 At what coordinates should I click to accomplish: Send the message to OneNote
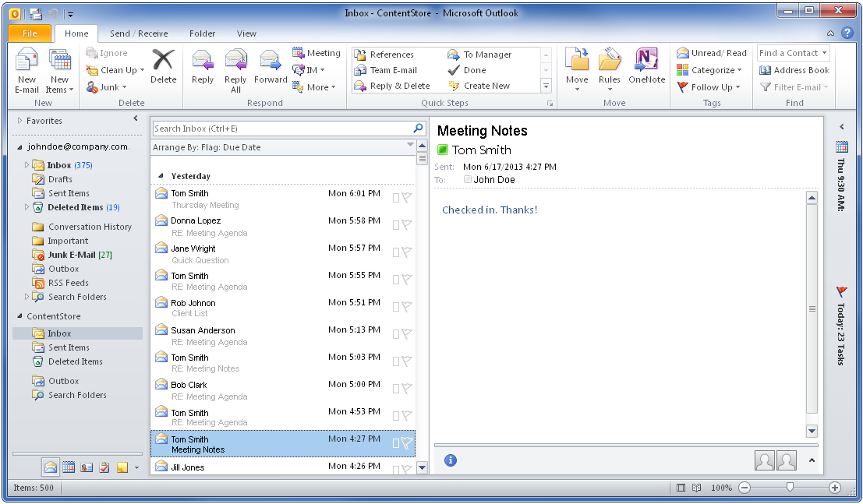(647, 66)
